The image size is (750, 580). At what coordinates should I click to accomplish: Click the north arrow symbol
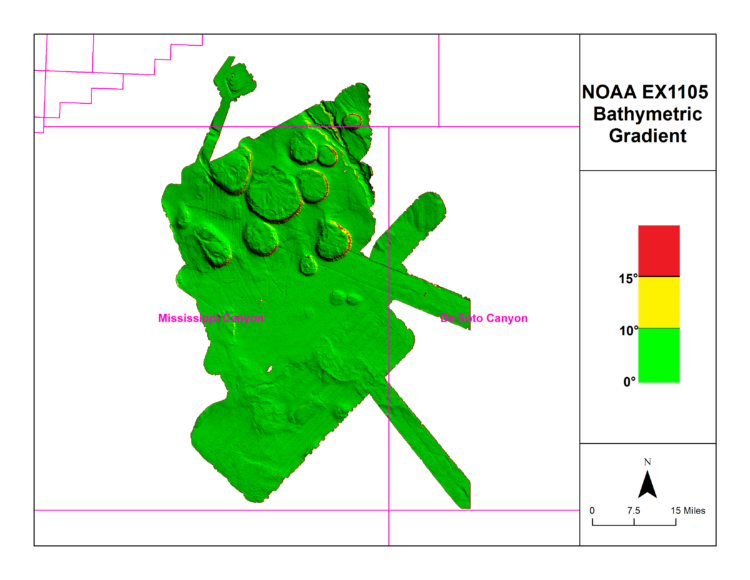click(x=647, y=484)
